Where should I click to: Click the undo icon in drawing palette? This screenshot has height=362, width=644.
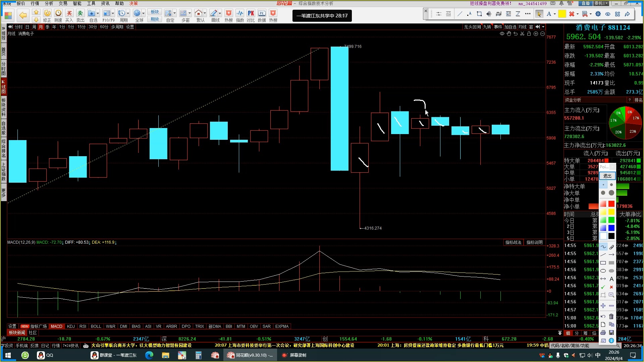tap(603, 316)
